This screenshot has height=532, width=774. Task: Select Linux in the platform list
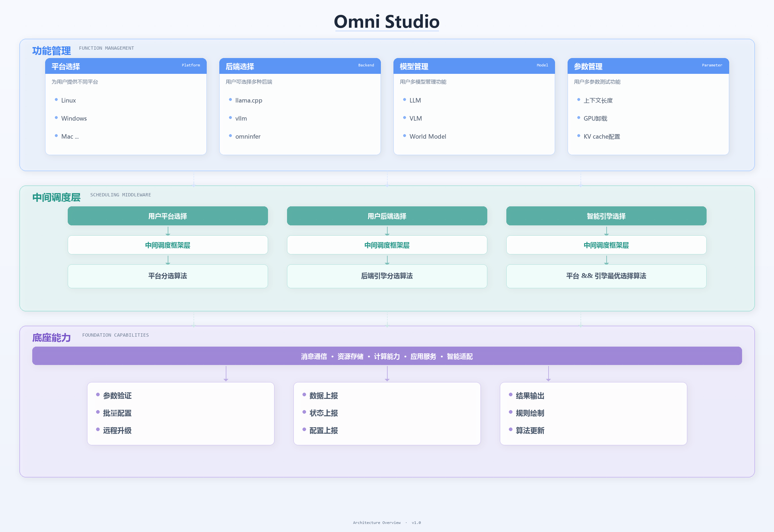coord(68,100)
